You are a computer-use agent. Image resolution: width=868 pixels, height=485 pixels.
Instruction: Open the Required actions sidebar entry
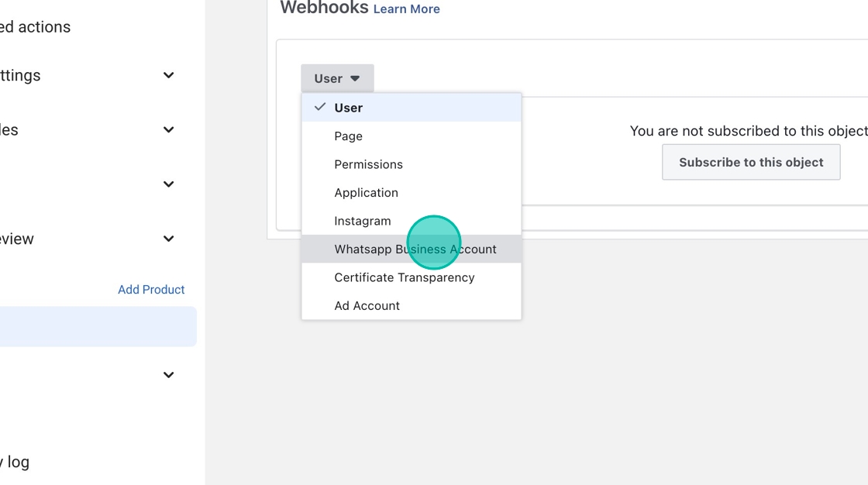point(35,27)
